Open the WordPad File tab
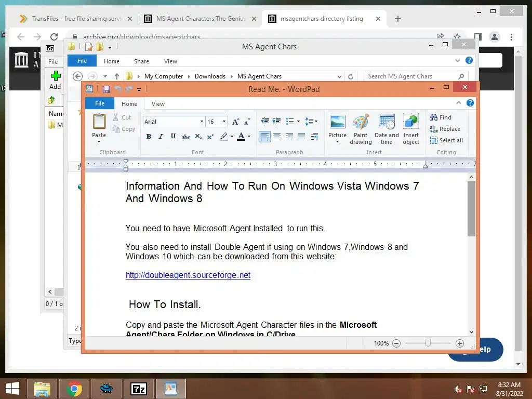This screenshot has height=399, width=532. [99, 103]
